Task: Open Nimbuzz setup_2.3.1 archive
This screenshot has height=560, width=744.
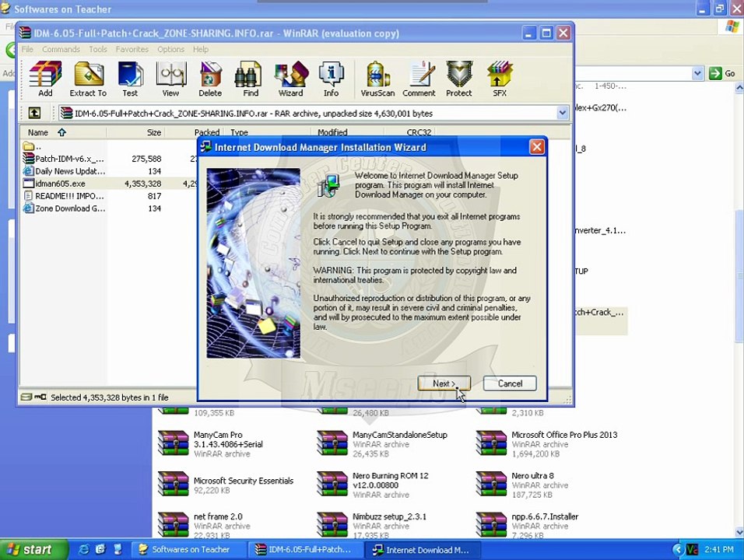Action: (x=372, y=525)
